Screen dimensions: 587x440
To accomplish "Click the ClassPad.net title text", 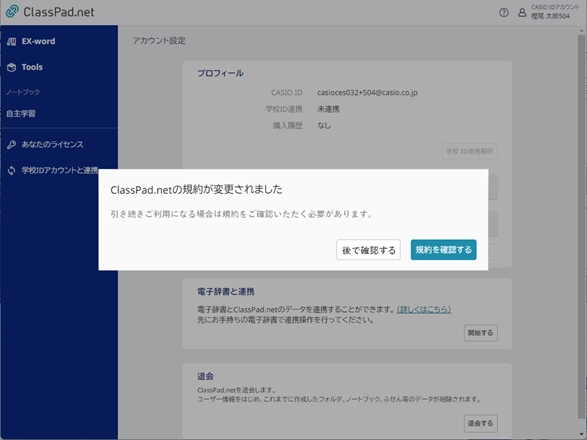I will click(x=59, y=12).
